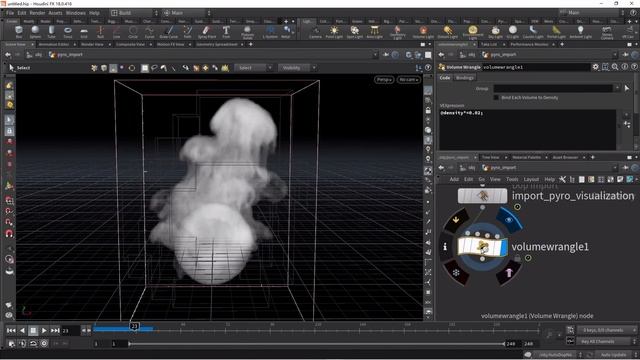Add a Volume Light from shelf

[423, 32]
